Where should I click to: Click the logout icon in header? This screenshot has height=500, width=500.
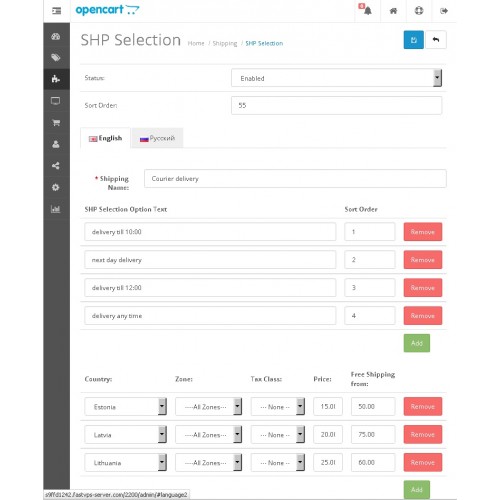coord(444,11)
